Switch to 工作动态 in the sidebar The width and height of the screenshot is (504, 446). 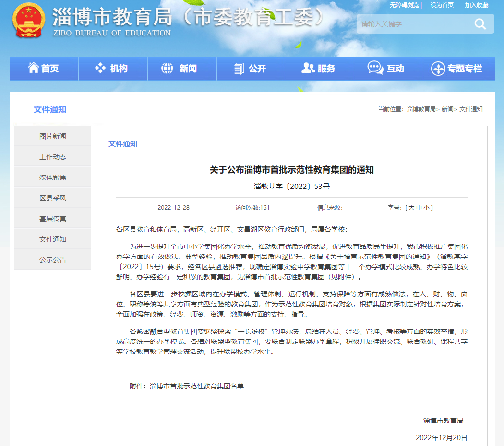click(x=52, y=156)
